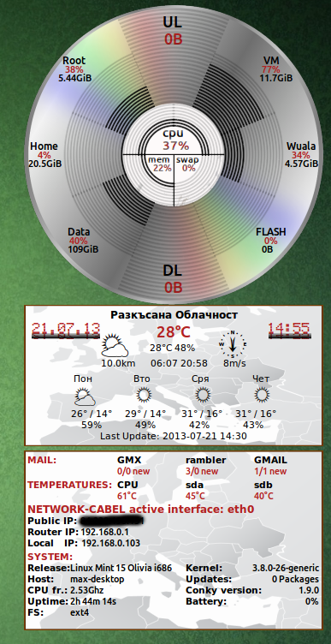Click the Home disk 4% label
Screen dimensions: 331x644
click(44, 155)
